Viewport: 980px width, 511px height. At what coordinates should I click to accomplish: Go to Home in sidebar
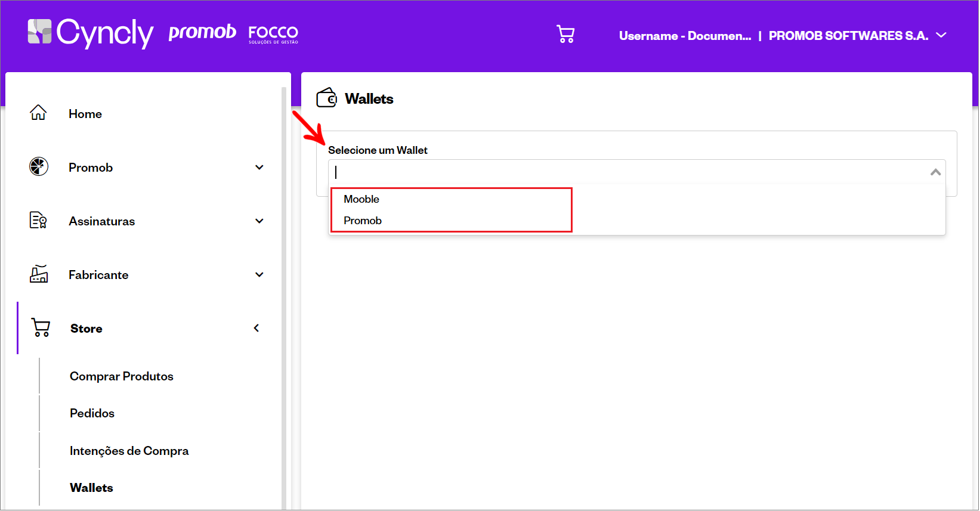[85, 114]
